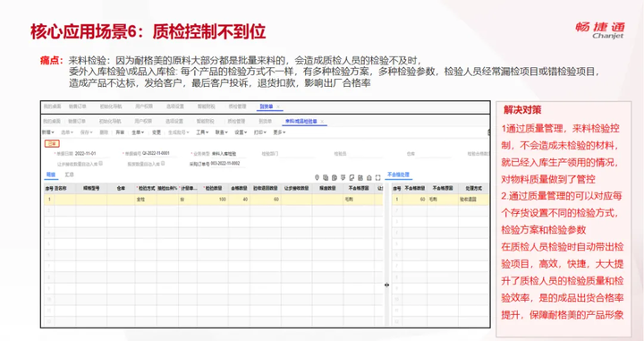This screenshot has height=341, width=644.
Task: Switch to the 到货单 tab in the front tab row
Action: (x=266, y=121)
